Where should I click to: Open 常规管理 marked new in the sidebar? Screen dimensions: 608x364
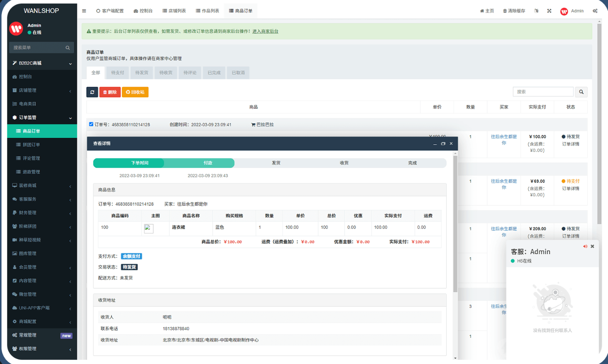[x=42, y=335]
